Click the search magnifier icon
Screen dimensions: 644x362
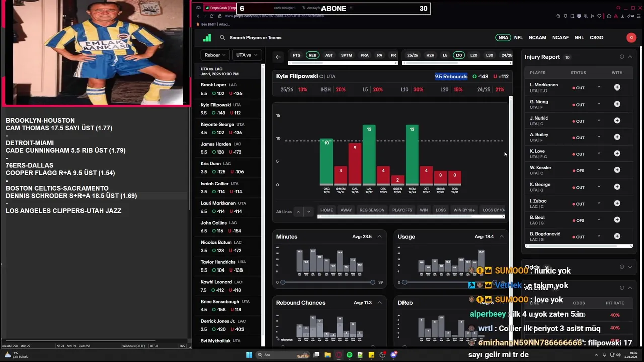[x=222, y=38]
